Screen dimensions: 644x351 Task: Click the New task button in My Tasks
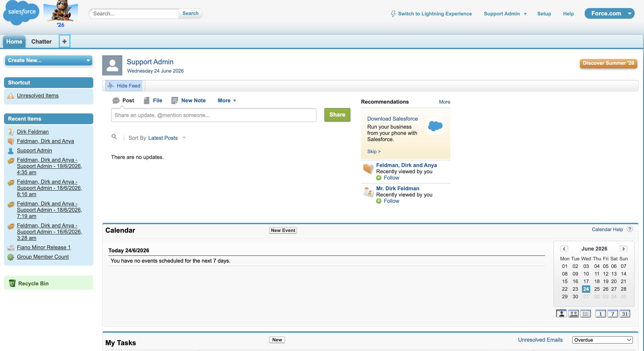point(277,340)
